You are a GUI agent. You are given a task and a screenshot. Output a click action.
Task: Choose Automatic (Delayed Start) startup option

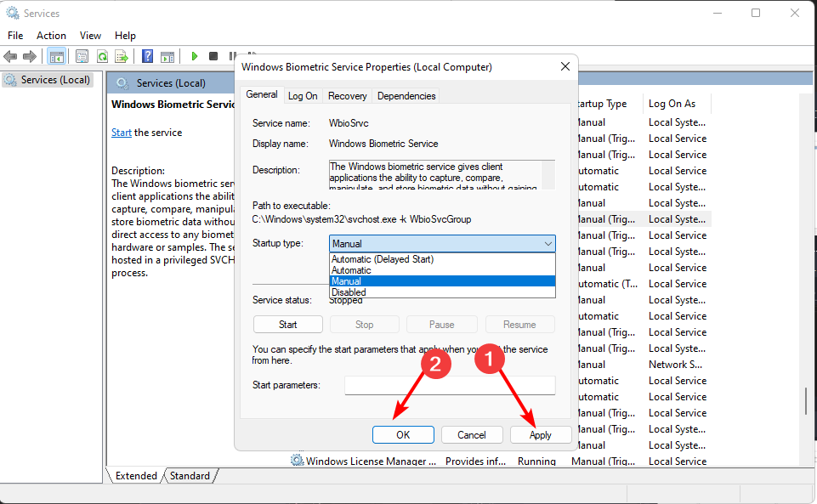(442, 258)
